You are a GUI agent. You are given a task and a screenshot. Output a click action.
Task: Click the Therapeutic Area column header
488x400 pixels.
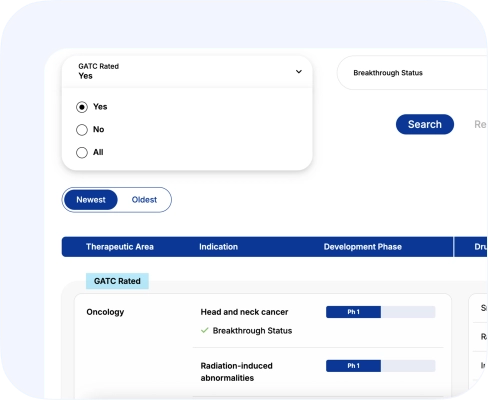[x=120, y=247]
